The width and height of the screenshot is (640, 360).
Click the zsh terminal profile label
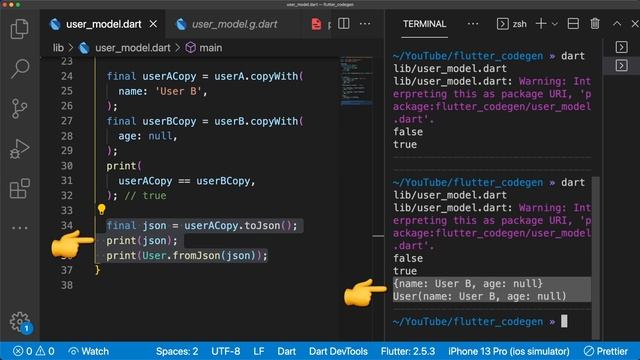(x=512, y=24)
